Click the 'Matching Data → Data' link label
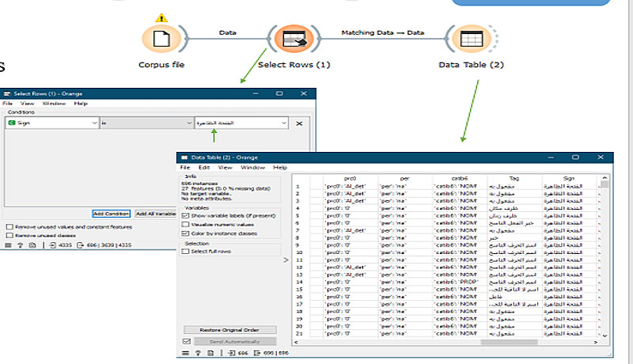The width and height of the screenshot is (633, 364). 383,32
